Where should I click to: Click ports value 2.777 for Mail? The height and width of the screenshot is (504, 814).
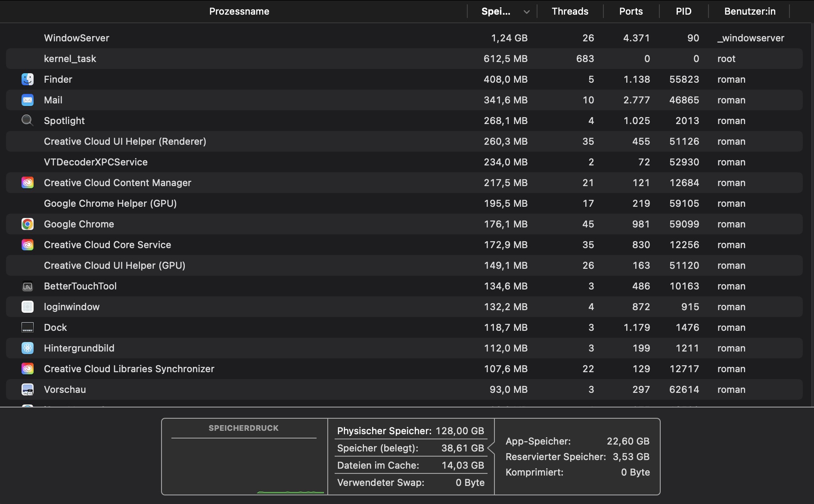pyautogui.click(x=637, y=100)
